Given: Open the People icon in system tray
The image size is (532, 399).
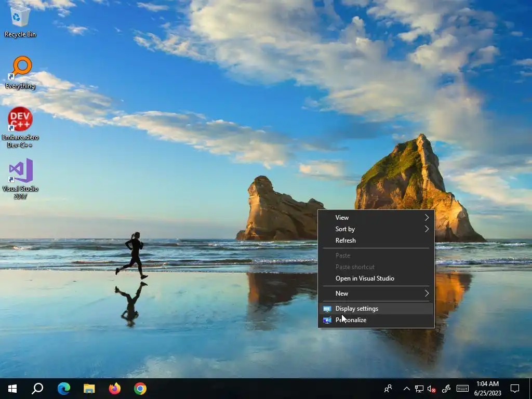Looking at the screenshot, I should pos(388,389).
